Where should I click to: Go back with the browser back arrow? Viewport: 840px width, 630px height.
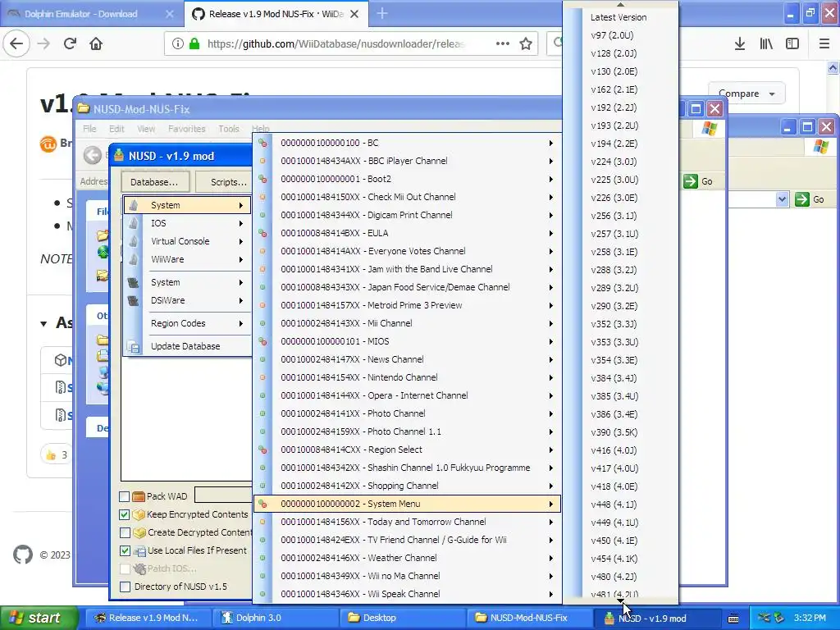point(16,43)
